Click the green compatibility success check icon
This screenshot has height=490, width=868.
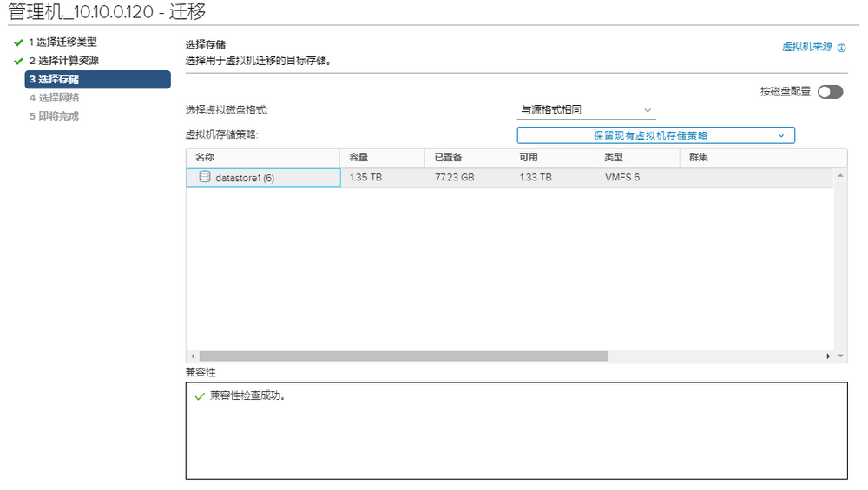[x=200, y=395]
